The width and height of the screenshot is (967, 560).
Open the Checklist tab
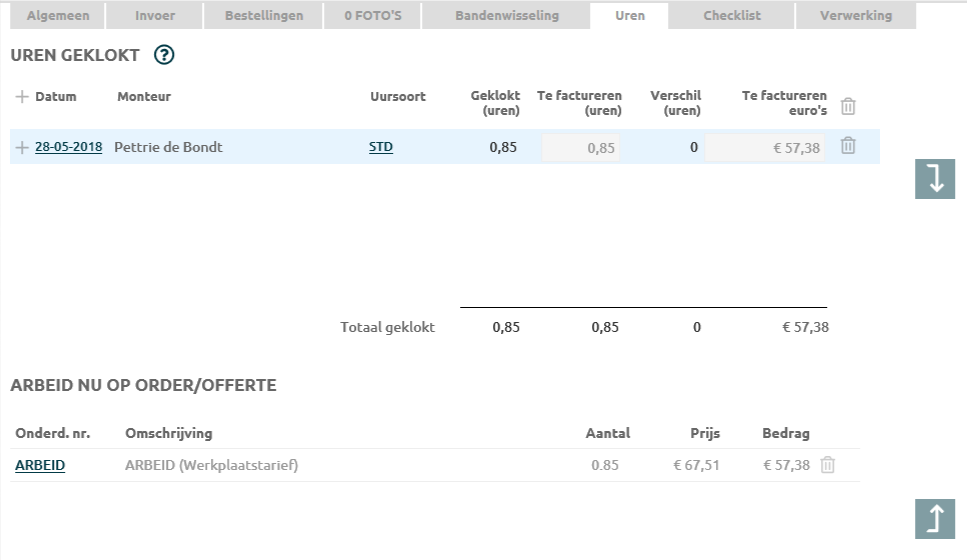(x=731, y=16)
